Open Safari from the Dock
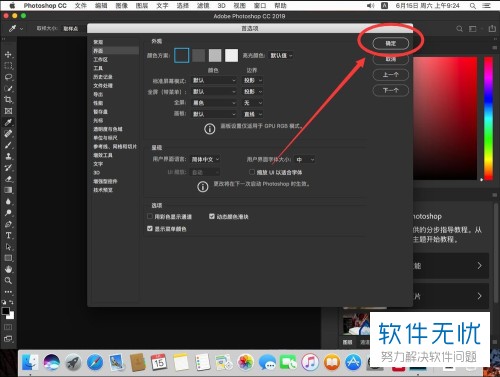 [x=95, y=362]
